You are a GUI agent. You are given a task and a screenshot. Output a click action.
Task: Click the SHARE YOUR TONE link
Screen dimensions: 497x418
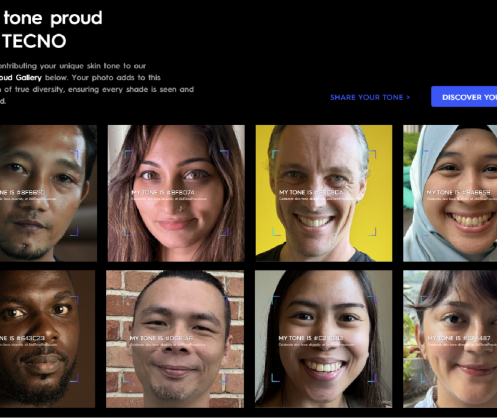click(x=370, y=97)
